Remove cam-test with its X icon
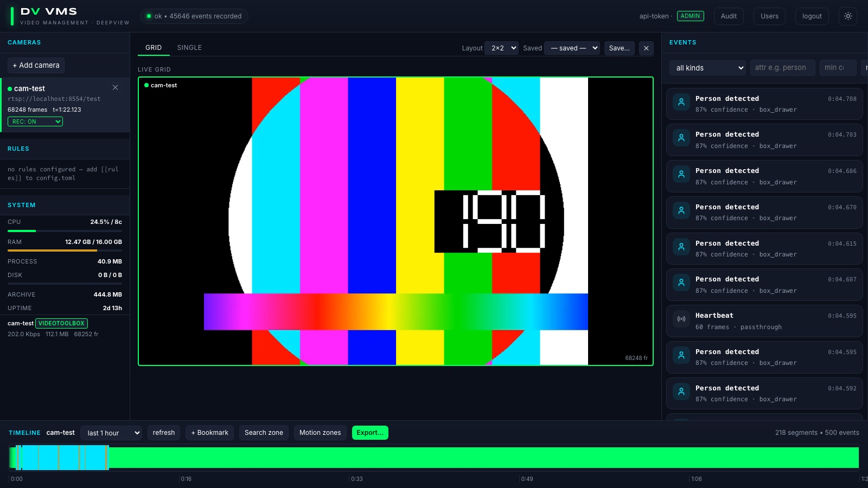Viewport: 868px width, 488px height. [115, 87]
